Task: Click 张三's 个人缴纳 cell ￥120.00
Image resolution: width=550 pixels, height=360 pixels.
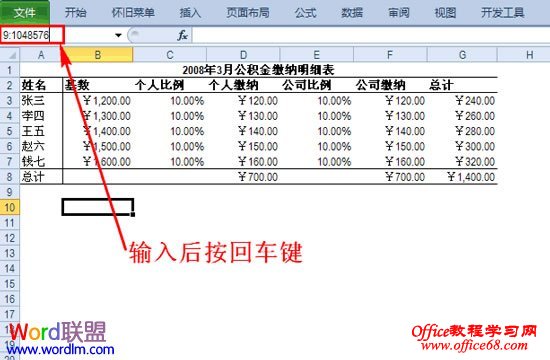Action: coord(243,101)
